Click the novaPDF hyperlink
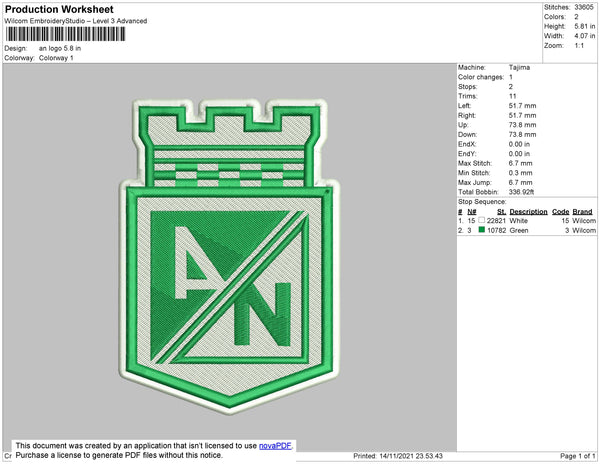This screenshot has width=600, height=464. click(276, 446)
